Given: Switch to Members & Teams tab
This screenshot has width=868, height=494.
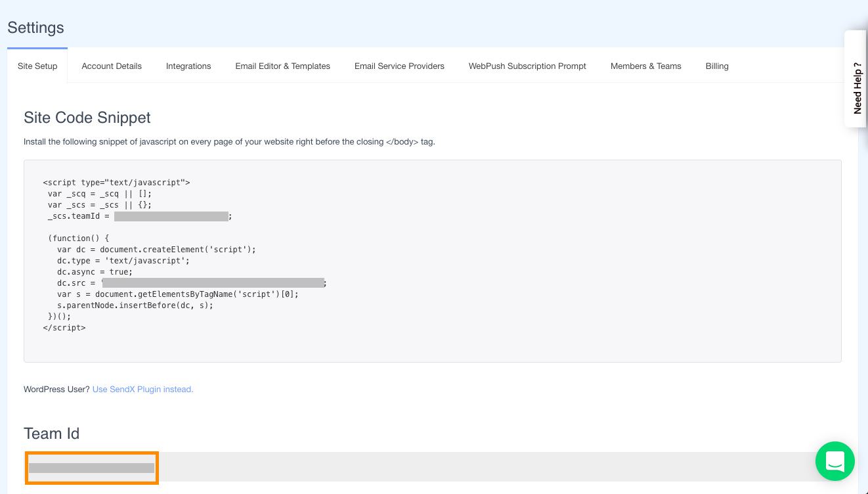Looking at the screenshot, I should click(x=646, y=66).
